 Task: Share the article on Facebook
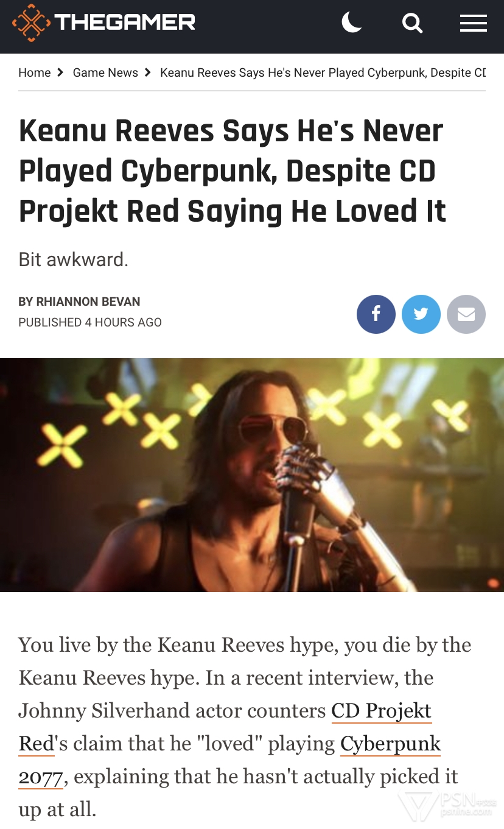[376, 314]
